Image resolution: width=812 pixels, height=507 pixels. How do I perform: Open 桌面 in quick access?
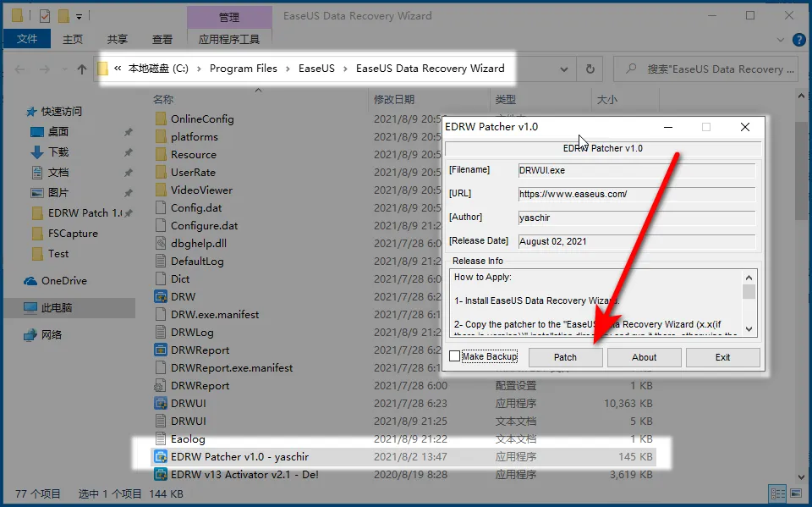click(x=58, y=132)
